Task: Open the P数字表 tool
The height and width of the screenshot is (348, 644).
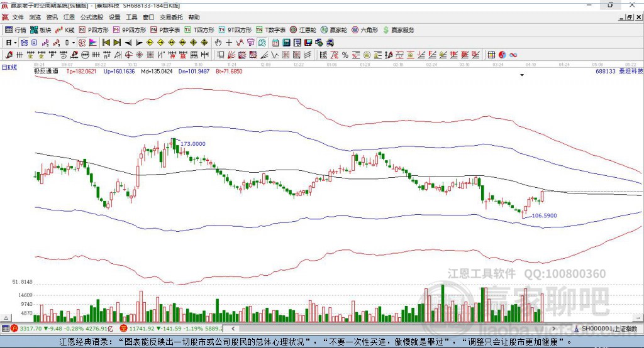Action: click(x=165, y=30)
